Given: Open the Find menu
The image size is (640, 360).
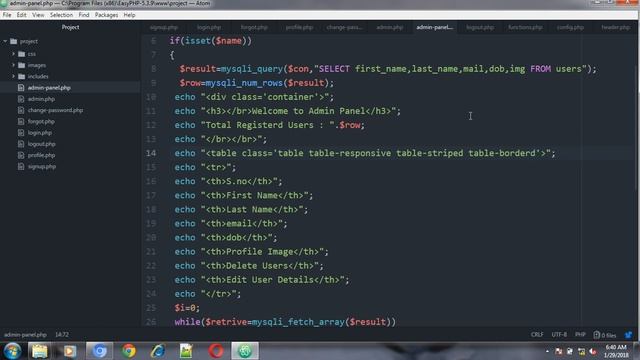Looking at the screenshot, I should [84, 15].
